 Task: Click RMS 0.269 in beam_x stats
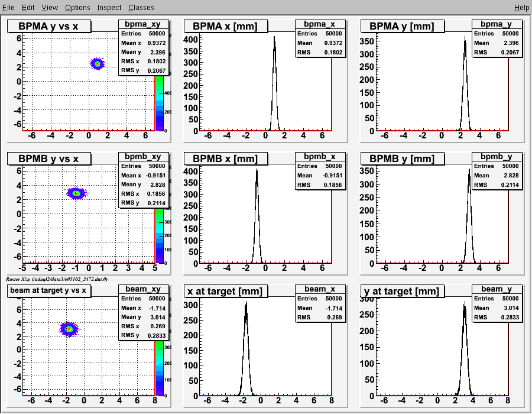pos(320,317)
